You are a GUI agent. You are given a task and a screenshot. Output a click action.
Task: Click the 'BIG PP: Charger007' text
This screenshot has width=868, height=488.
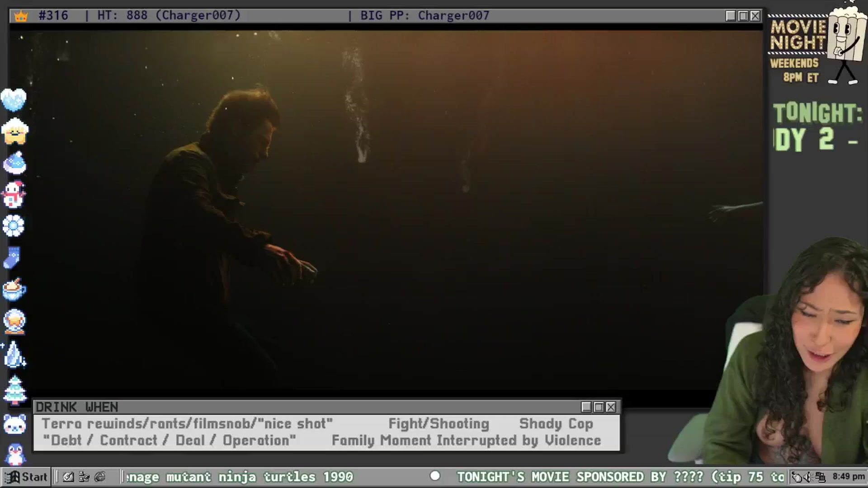(x=425, y=15)
